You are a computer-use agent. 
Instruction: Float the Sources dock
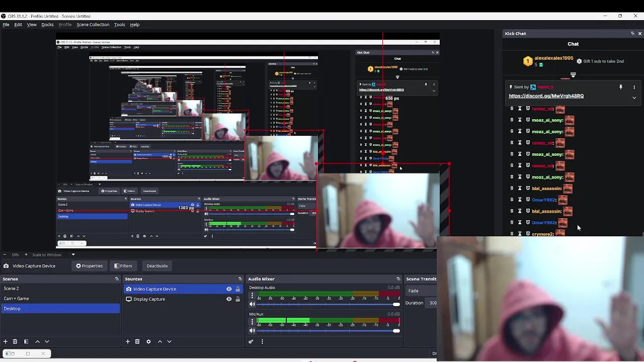[240, 279]
